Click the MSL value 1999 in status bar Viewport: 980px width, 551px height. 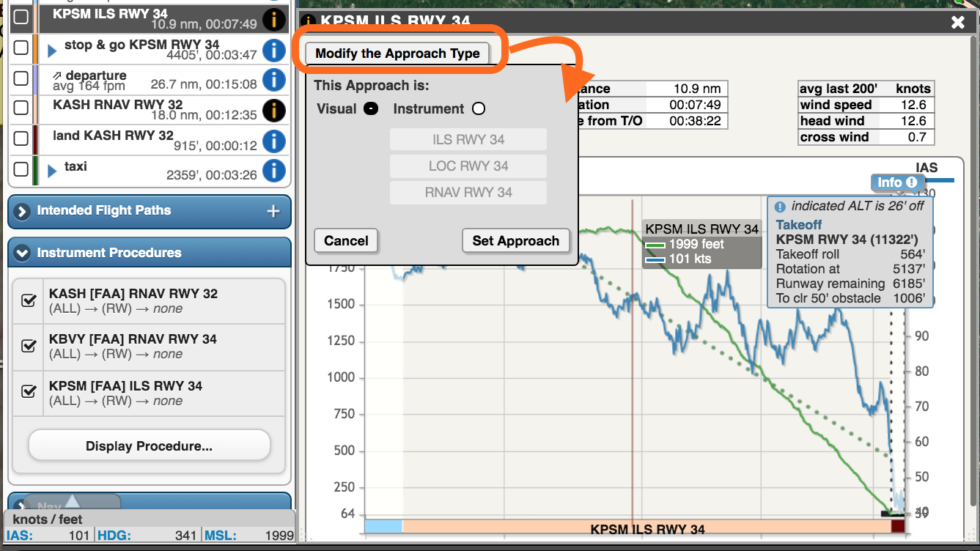(x=280, y=536)
